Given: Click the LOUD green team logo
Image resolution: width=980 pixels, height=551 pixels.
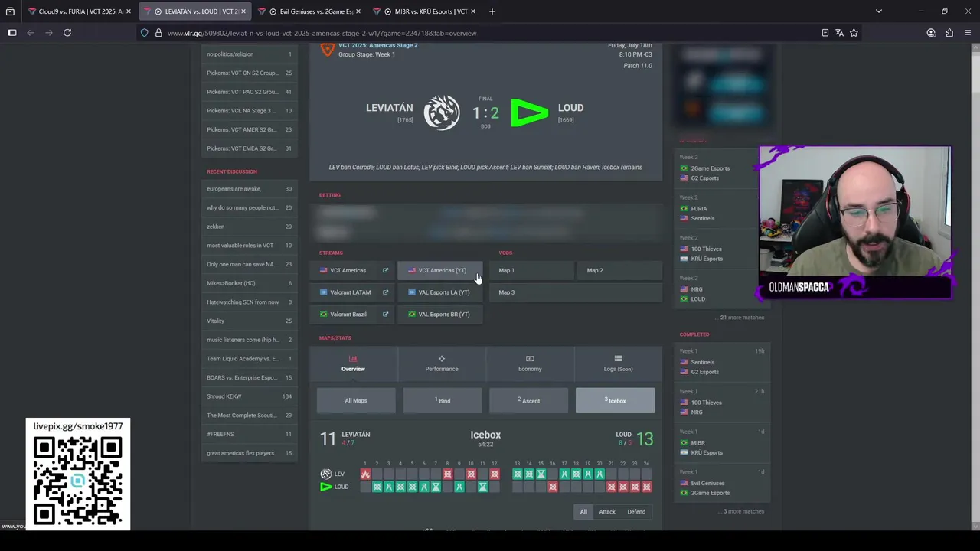Looking at the screenshot, I should tap(530, 113).
